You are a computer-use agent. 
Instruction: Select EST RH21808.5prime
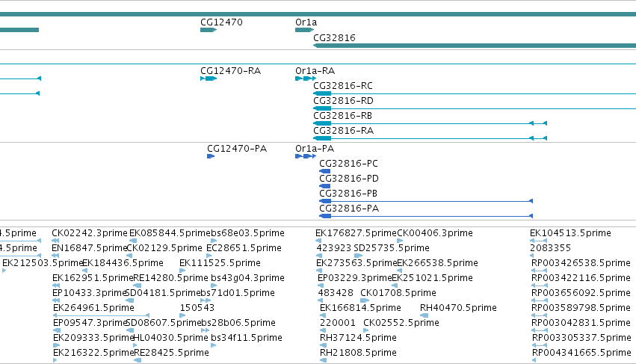tap(358, 353)
